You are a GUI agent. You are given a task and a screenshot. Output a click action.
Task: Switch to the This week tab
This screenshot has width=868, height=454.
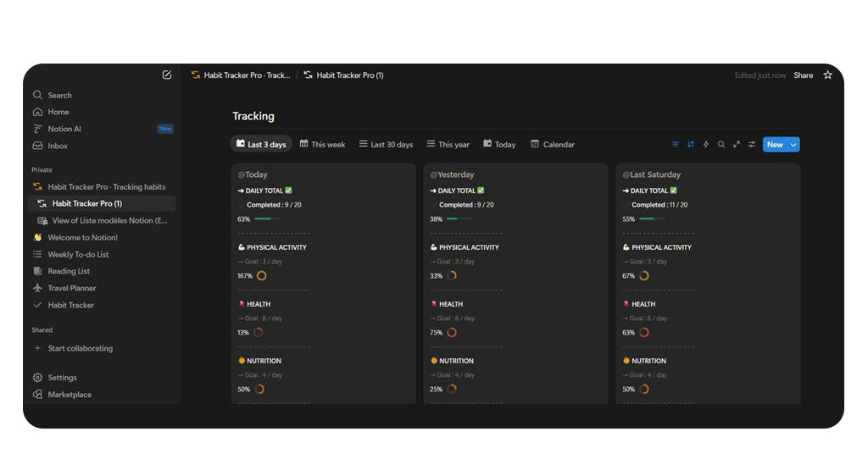(x=322, y=145)
